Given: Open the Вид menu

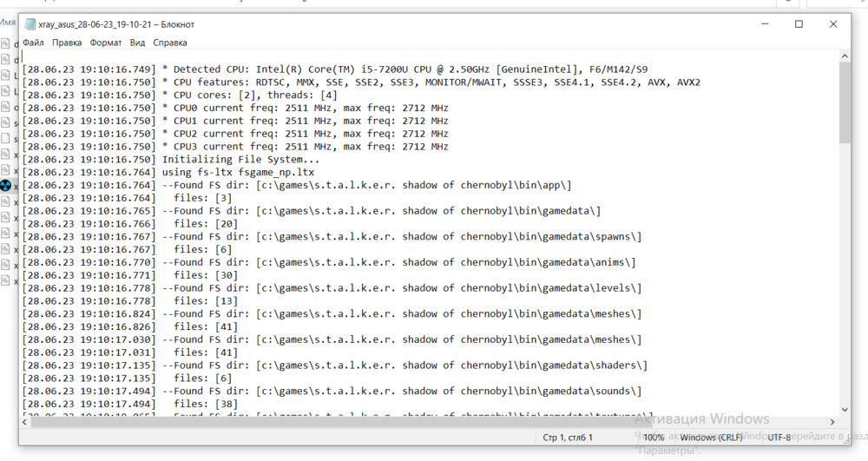Looking at the screenshot, I should click(137, 43).
